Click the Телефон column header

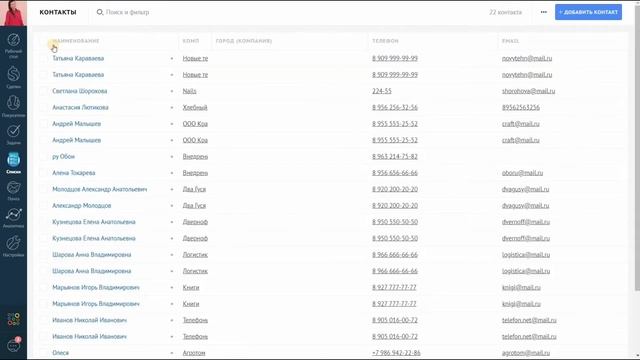coord(385,41)
